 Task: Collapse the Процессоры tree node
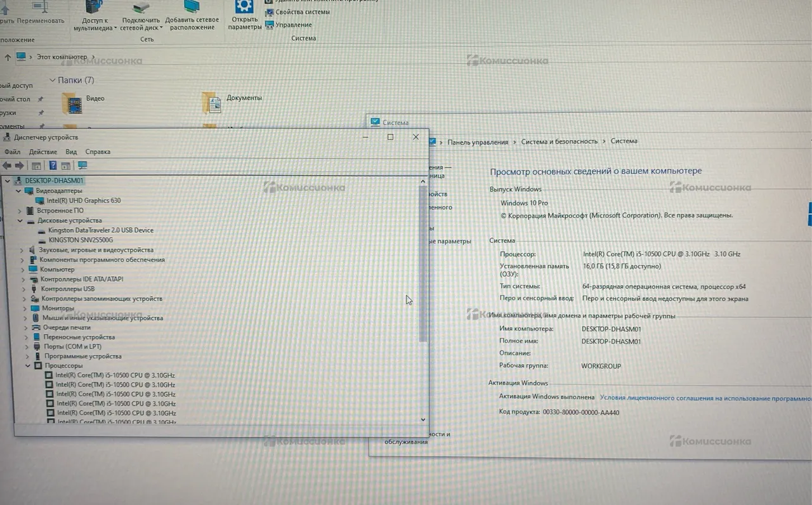point(28,366)
